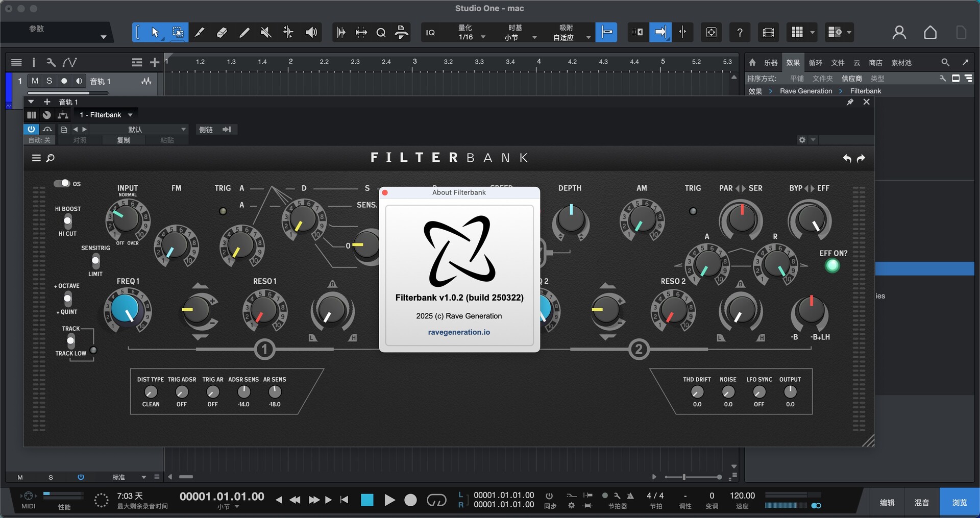Viewport: 980px width, 518px height.
Task: Toggle the OS oversampling switch
Action: [62, 183]
